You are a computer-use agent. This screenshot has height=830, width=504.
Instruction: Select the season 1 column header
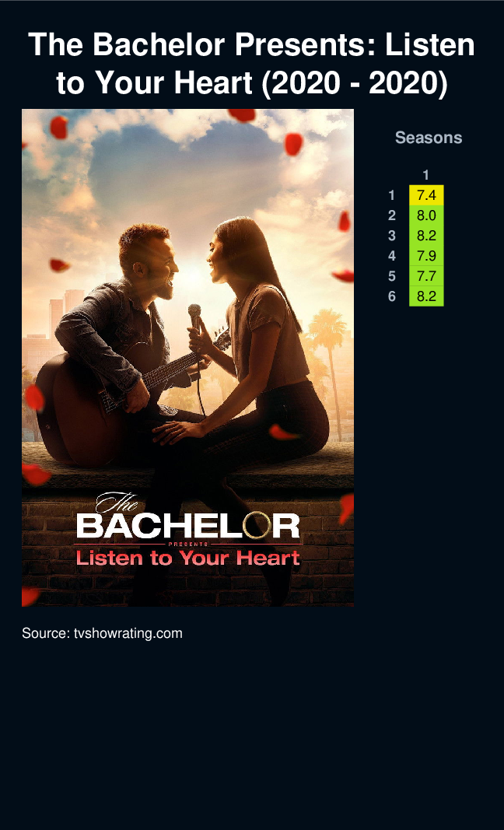coord(425,175)
